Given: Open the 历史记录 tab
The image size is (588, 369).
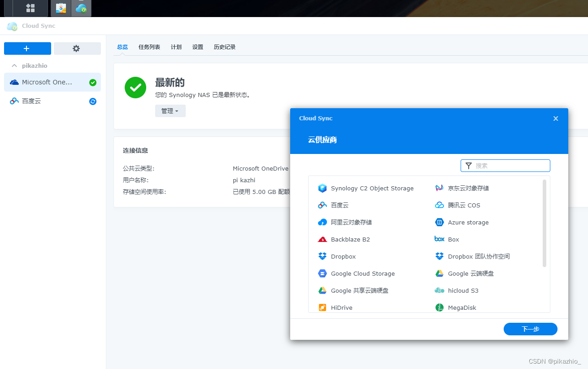Looking at the screenshot, I should (x=225, y=47).
